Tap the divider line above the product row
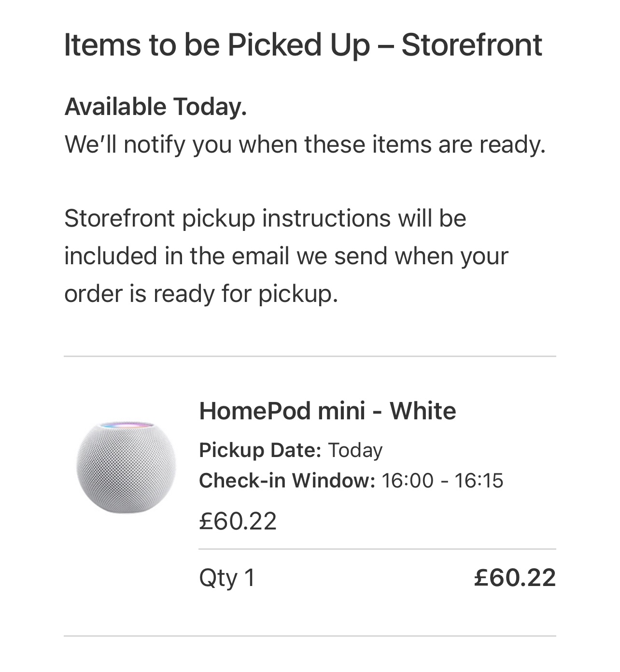The height and width of the screenshot is (672, 620). [x=310, y=357]
